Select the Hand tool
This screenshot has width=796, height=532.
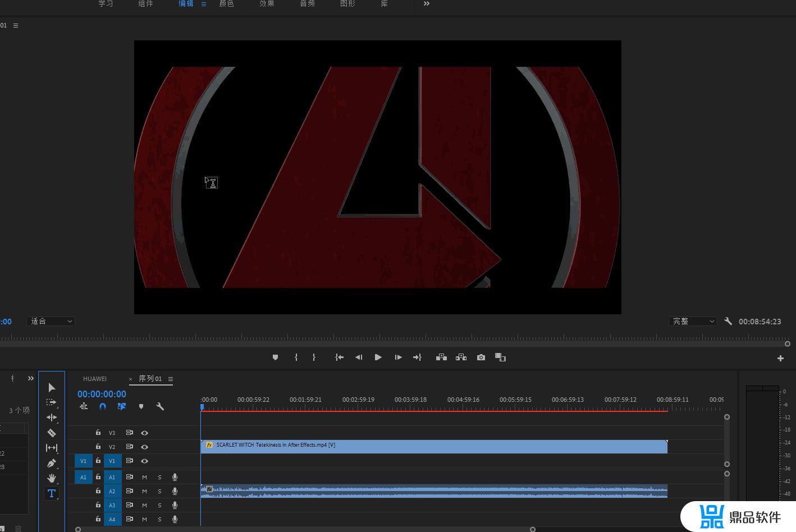[52, 478]
